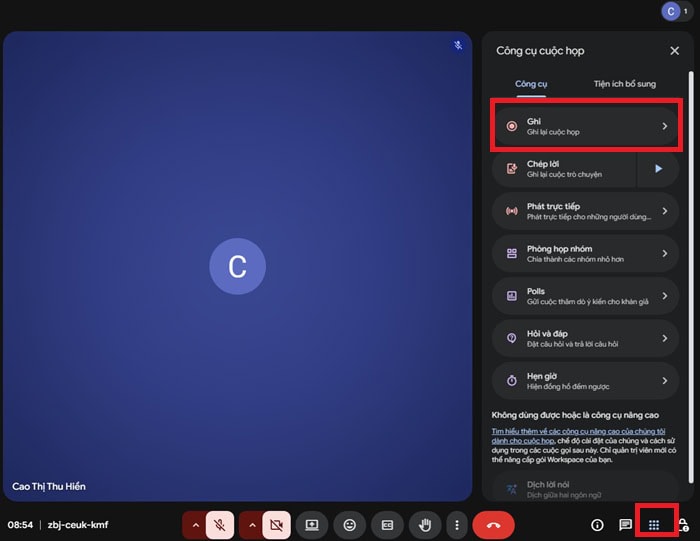Open the Ghi recording option
This screenshot has height=541, width=700.
pyautogui.click(x=587, y=126)
